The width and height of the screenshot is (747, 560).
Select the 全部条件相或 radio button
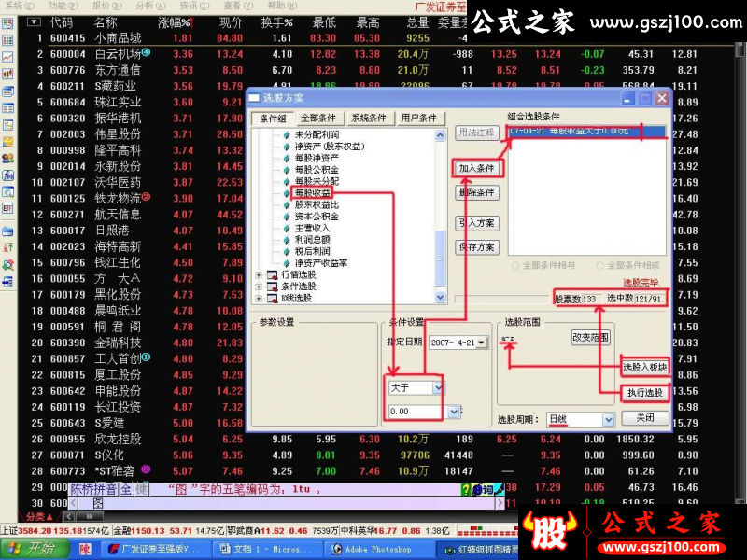tap(599, 266)
